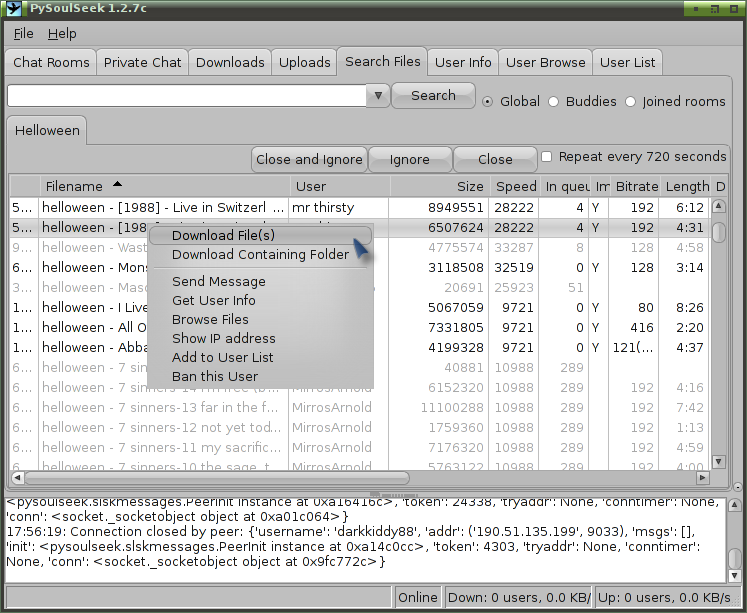This screenshot has height=613, width=747.
Task: Click into the search text field
Action: (x=187, y=96)
